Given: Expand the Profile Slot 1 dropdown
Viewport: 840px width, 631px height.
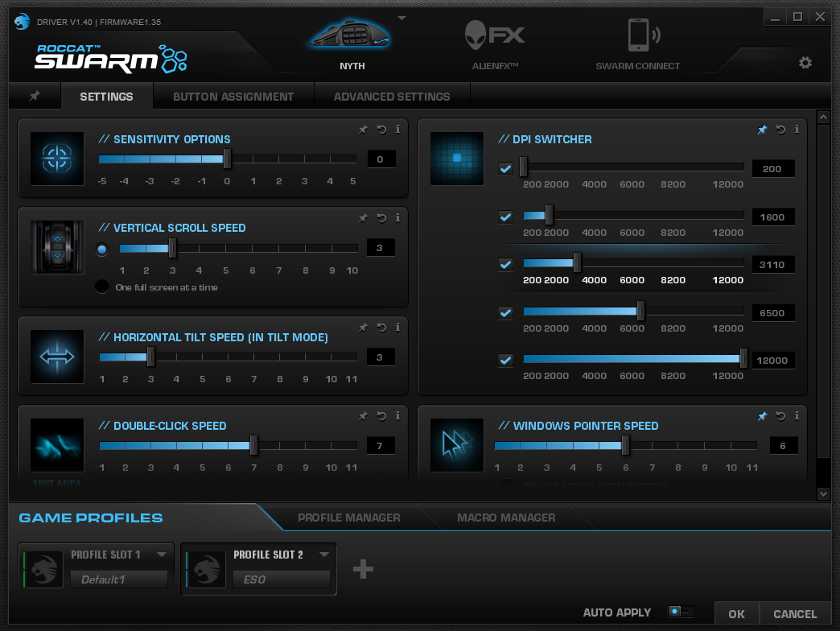Looking at the screenshot, I should point(162,555).
